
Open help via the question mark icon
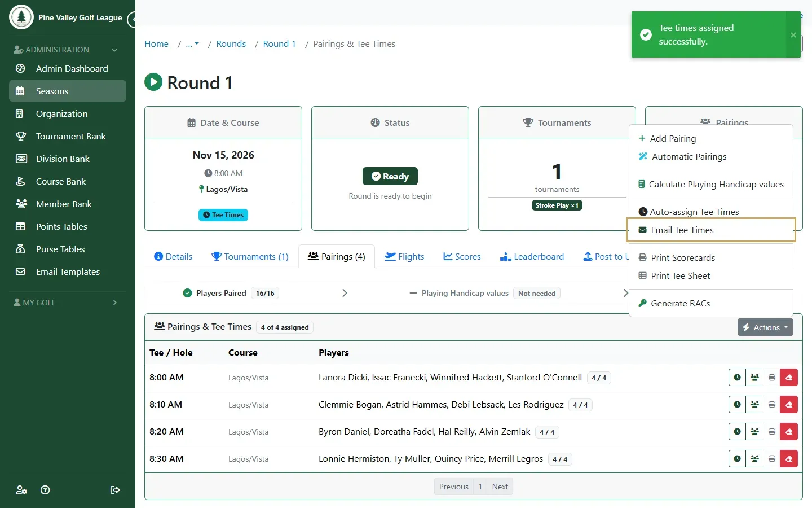[46, 490]
